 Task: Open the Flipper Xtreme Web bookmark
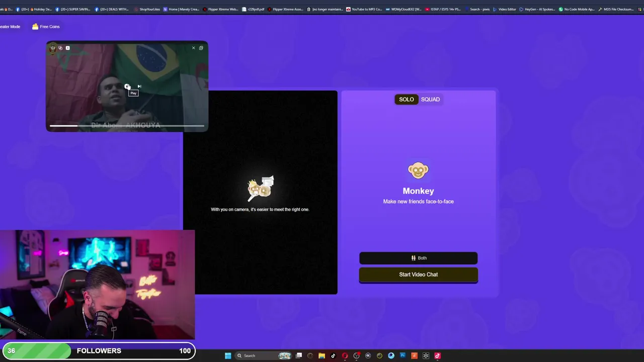[x=220, y=9]
